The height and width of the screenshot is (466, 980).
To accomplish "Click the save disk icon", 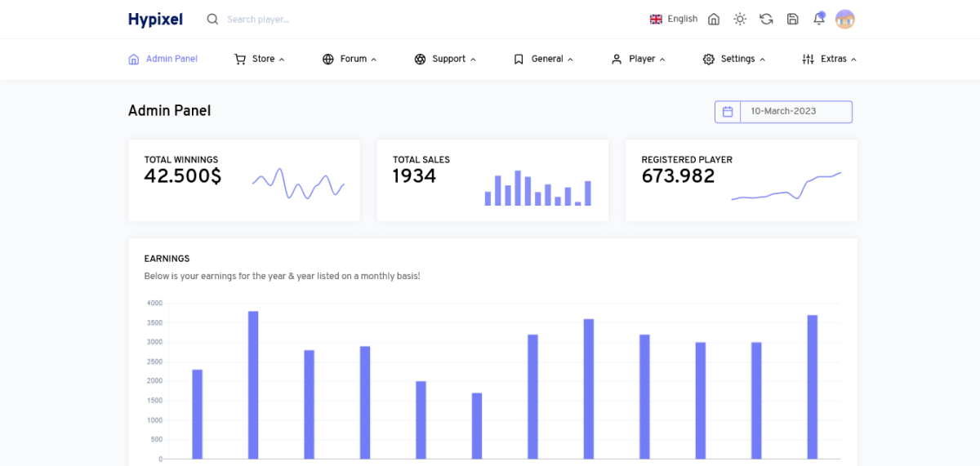I will [792, 19].
